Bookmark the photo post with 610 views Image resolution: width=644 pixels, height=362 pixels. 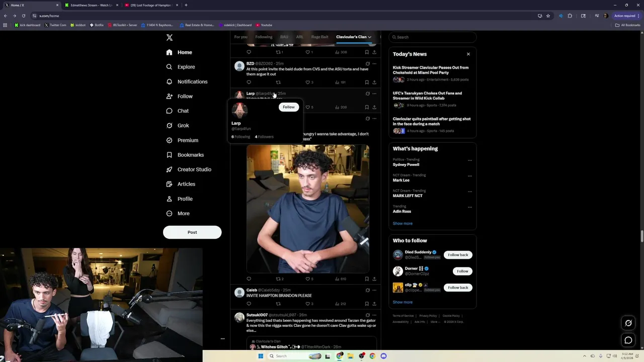(367, 279)
